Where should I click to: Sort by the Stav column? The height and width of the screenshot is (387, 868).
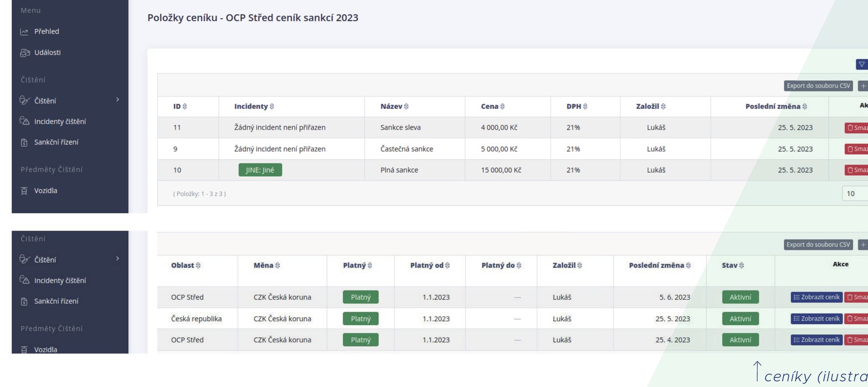coord(733,265)
